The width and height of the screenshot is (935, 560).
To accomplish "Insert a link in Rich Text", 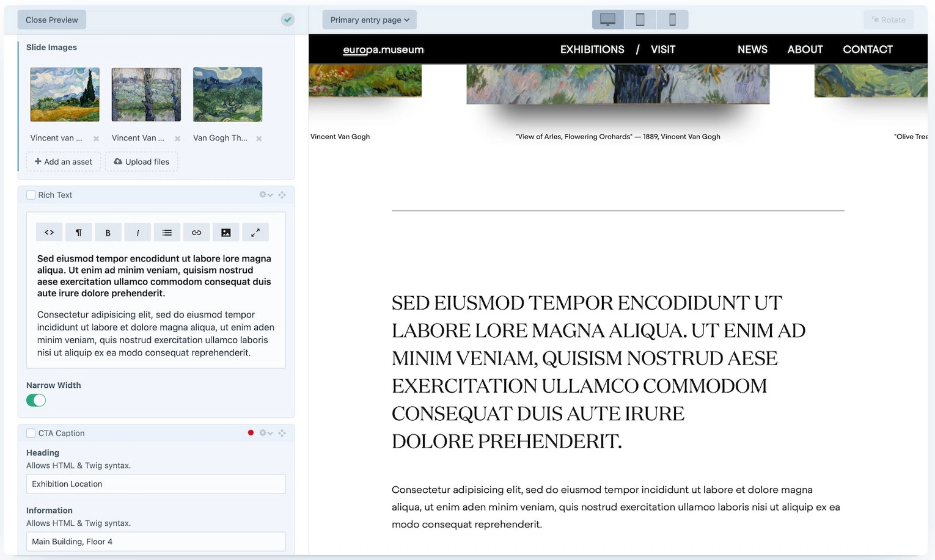I will 196,232.
